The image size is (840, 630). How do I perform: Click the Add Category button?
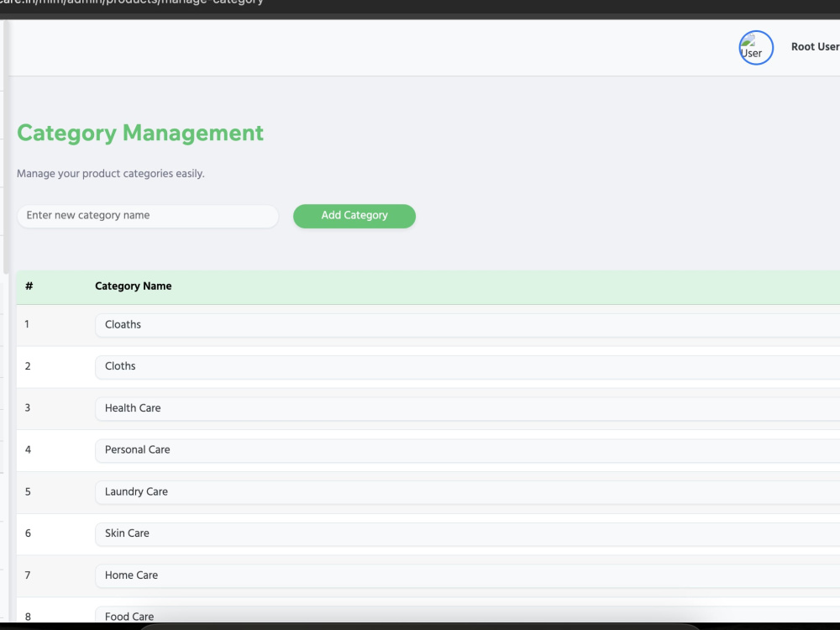pyautogui.click(x=354, y=216)
